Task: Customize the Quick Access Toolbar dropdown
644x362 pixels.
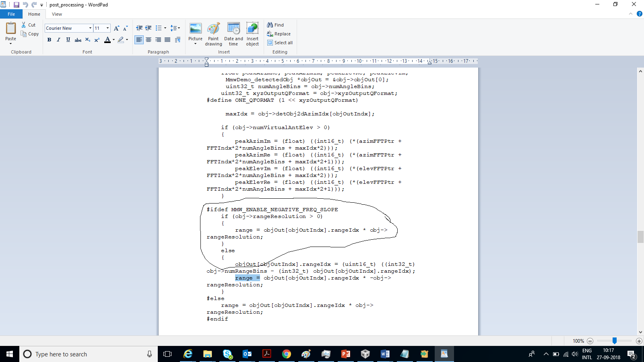Action: (x=41, y=5)
